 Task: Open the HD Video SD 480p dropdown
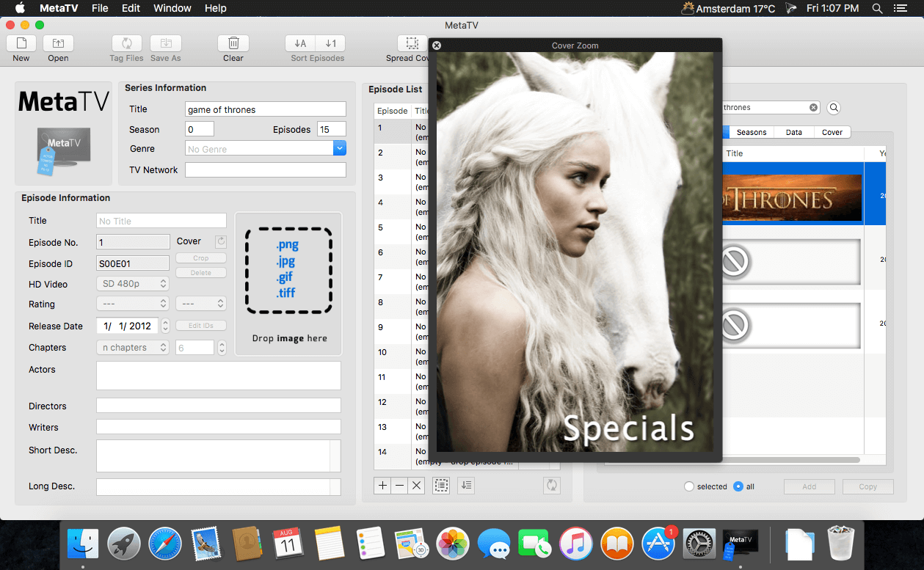pos(133,284)
